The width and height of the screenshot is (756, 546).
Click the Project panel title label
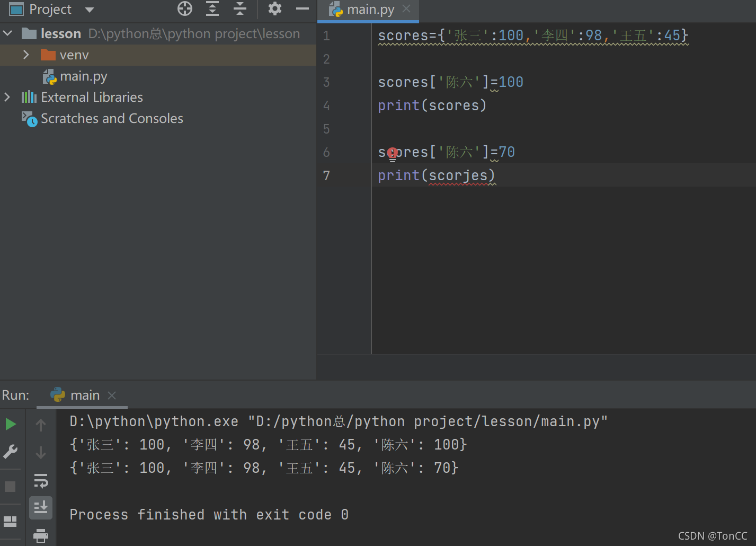coord(50,9)
